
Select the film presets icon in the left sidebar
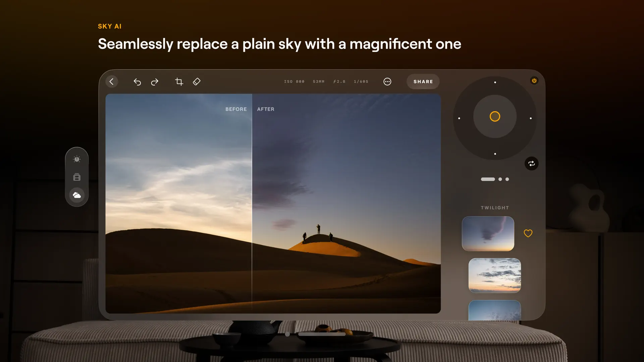(77, 177)
